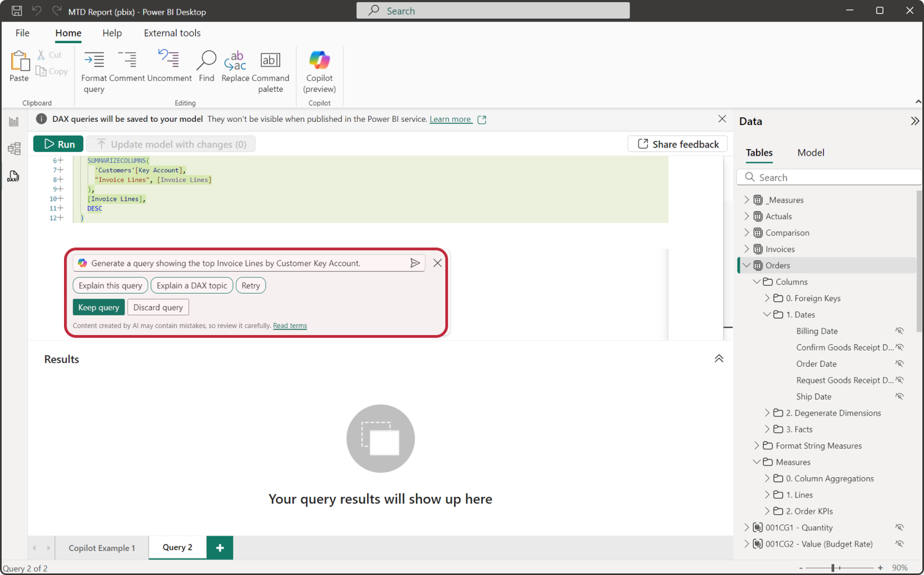Expand the 2. Order KPIs folder
The width and height of the screenshot is (924, 575).
[x=766, y=511]
